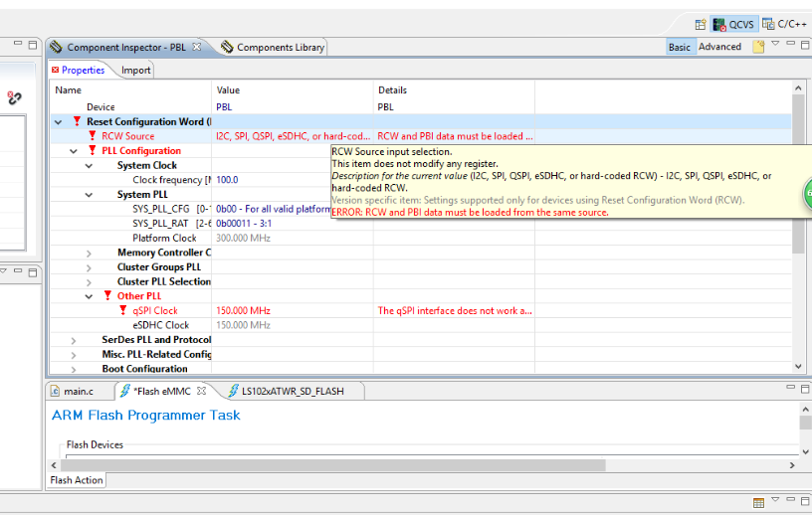Viewport: 812px width, 515px height.
Task: Open the bottom-right view menu arrow
Action: pyautogui.click(x=775, y=499)
